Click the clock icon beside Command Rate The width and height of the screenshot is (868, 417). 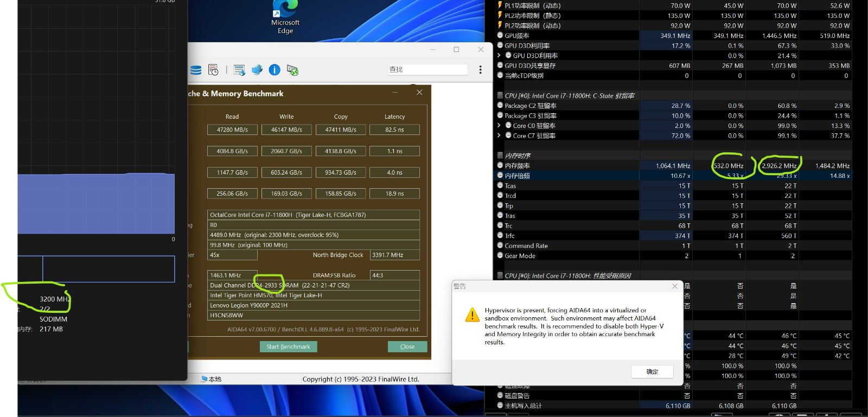pyautogui.click(x=500, y=246)
